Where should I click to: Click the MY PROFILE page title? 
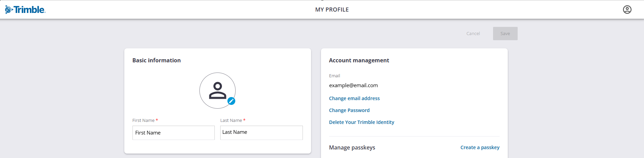332,10
